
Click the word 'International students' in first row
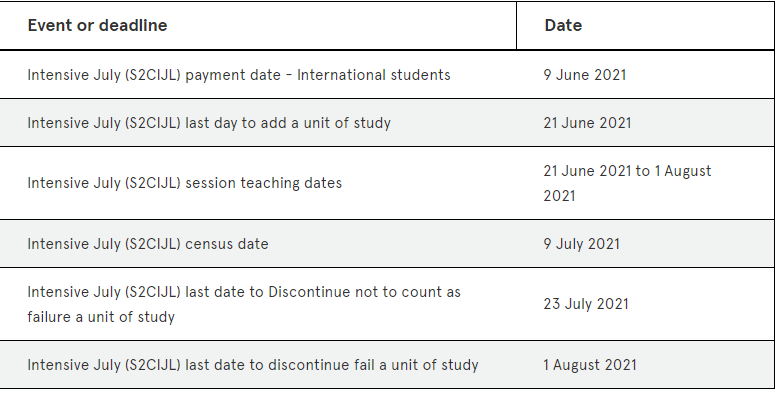point(374,75)
